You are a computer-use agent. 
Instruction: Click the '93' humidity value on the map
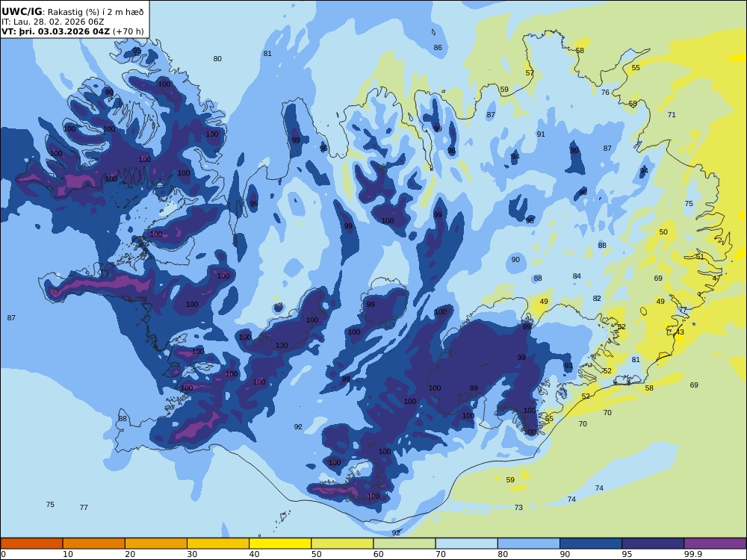[x=568, y=366]
